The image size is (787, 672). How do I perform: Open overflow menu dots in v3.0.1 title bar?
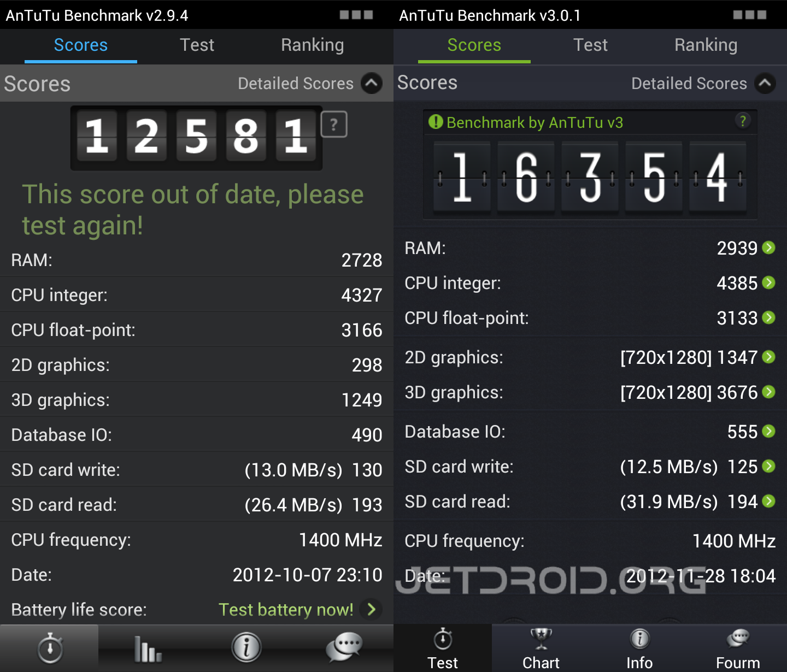(x=750, y=15)
